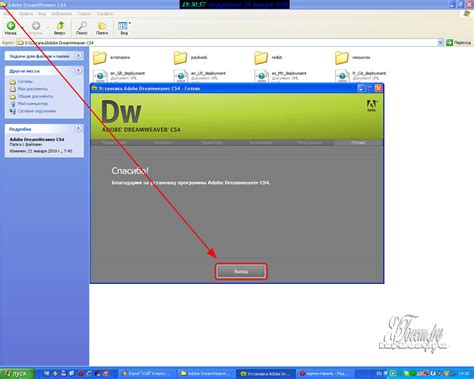Expand the address bar dropdown arrow
Screen dimensions: 474x379
click(440, 43)
